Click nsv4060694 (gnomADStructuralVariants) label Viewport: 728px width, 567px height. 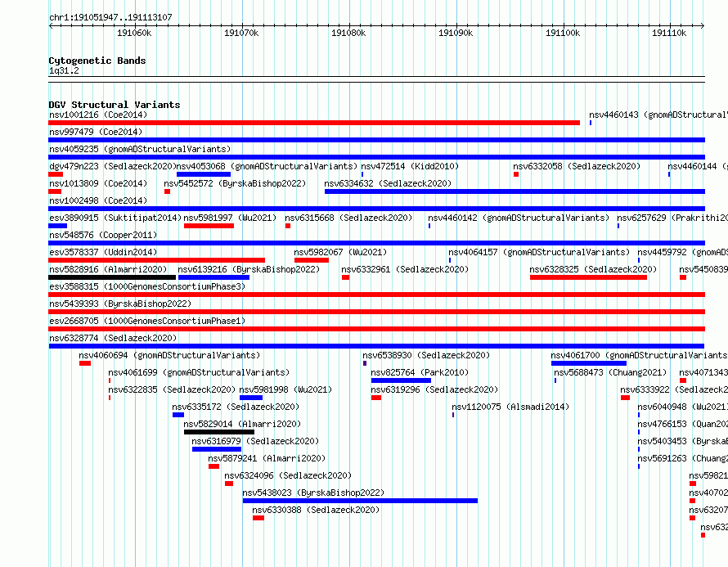(x=169, y=355)
